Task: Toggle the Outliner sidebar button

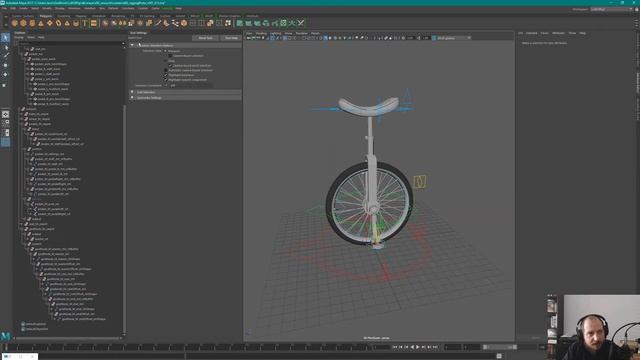Action: tap(5, 142)
